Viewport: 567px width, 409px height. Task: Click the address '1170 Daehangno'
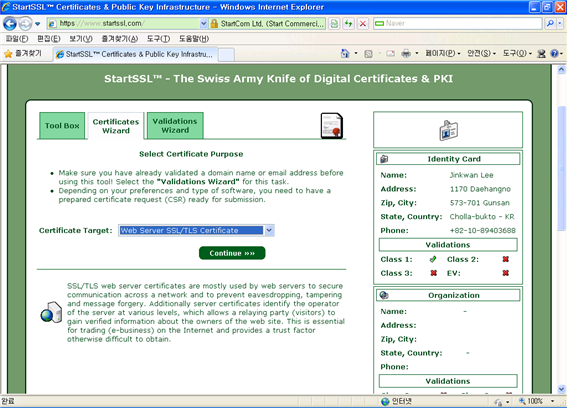pyautogui.click(x=480, y=189)
